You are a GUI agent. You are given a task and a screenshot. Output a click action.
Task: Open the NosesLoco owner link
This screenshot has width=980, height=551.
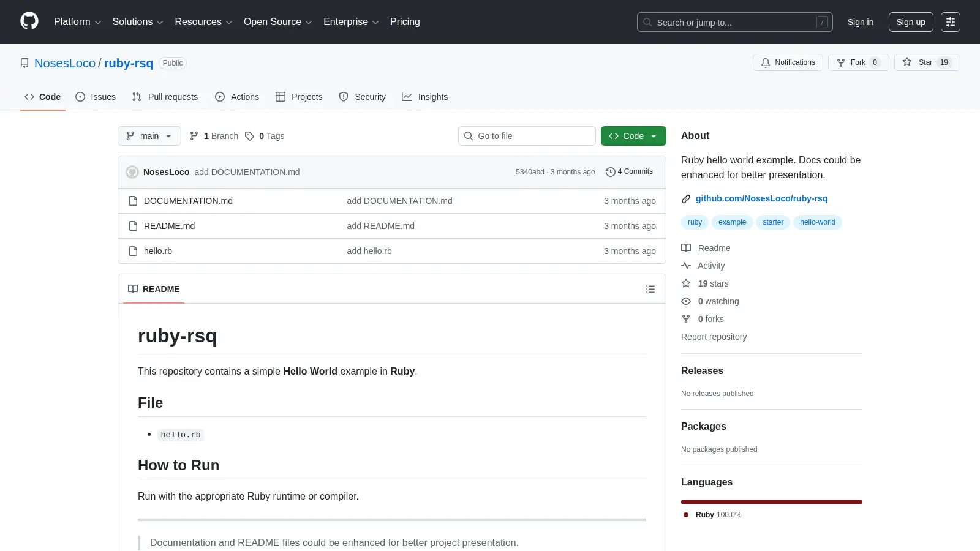[x=65, y=63]
